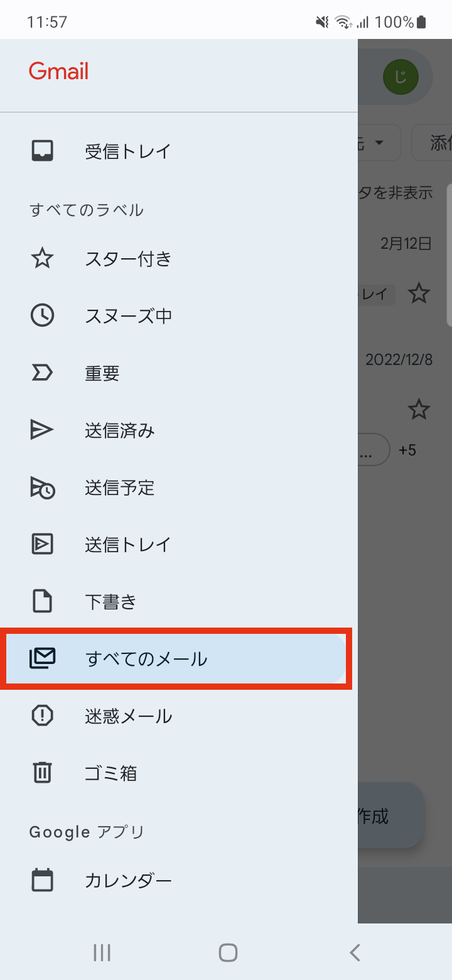This screenshot has height=980, width=452.
Task: Tap the battery icon in status bar
Action: click(x=421, y=23)
